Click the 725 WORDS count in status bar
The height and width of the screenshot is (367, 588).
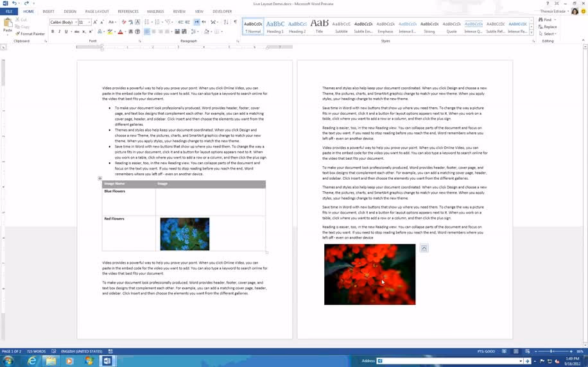coord(36,351)
